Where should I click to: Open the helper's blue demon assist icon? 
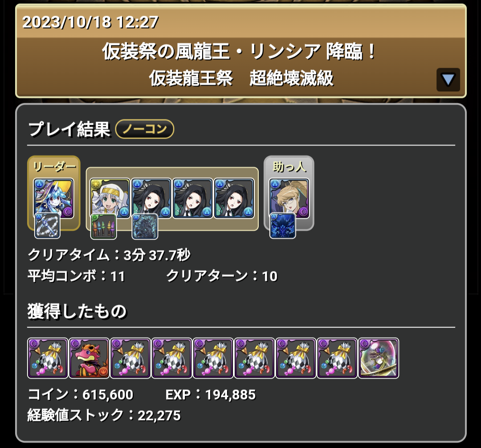(x=282, y=226)
